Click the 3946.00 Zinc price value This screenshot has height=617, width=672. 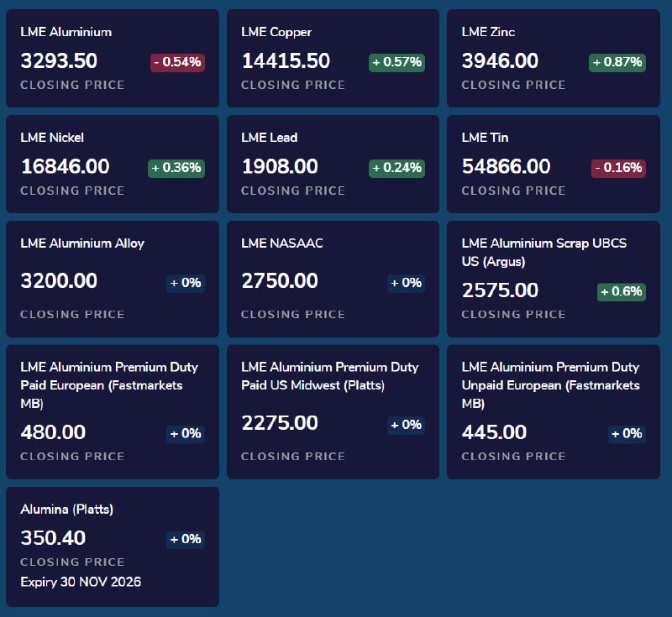[x=500, y=60]
